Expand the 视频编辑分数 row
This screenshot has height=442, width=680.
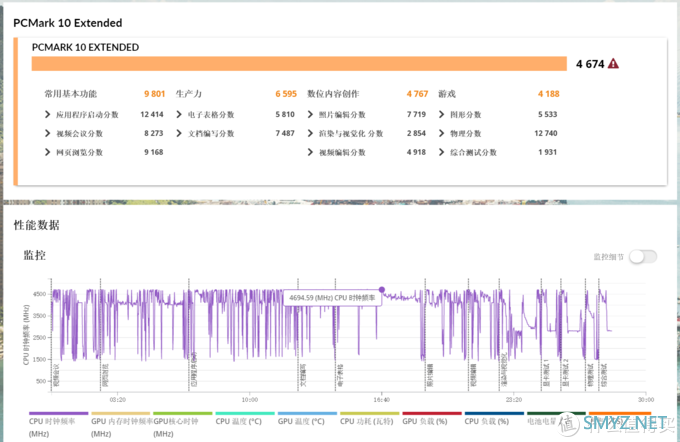tap(310, 152)
